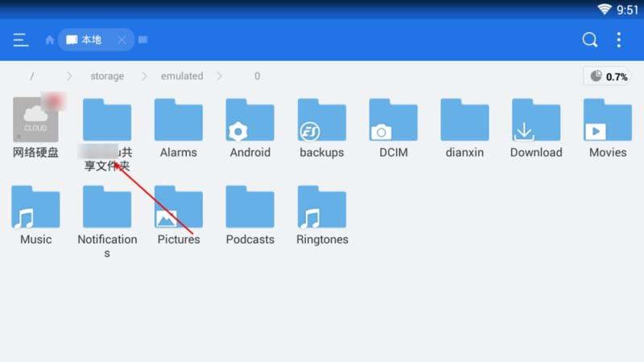Open the Movies folder
This screenshot has width=644, height=362.
pos(607,121)
